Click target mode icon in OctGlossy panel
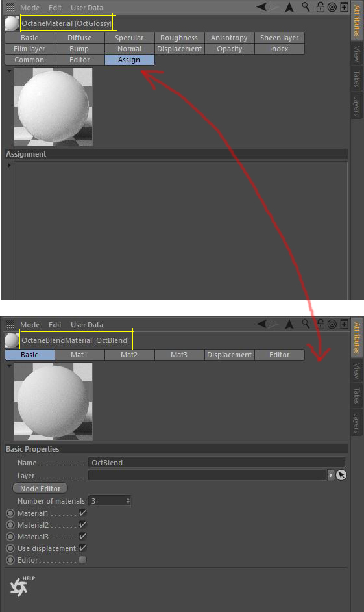Screen dimensions: 364x612 point(332,7)
